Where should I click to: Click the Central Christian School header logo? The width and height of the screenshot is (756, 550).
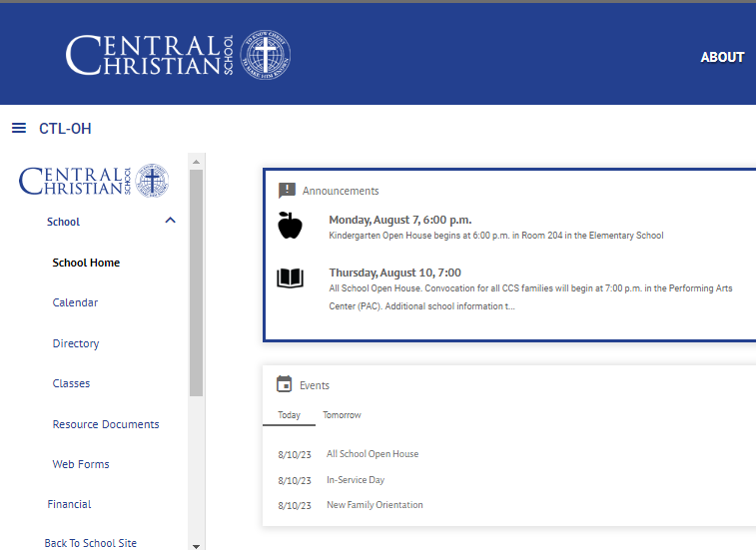pos(178,54)
